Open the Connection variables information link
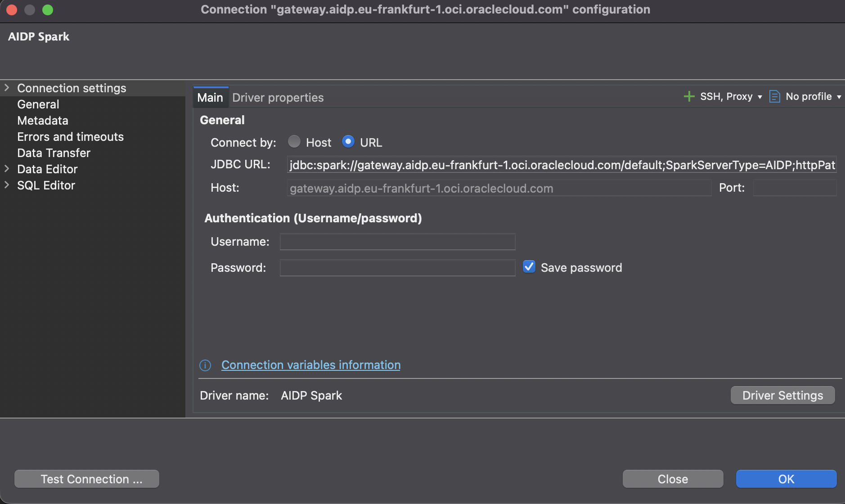This screenshot has height=504, width=845. point(311,365)
